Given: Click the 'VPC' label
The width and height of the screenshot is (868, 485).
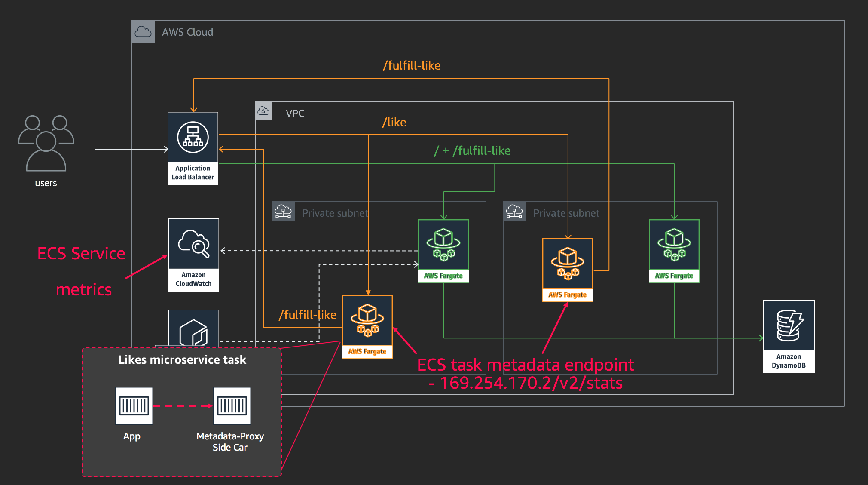Looking at the screenshot, I should 295,114.
